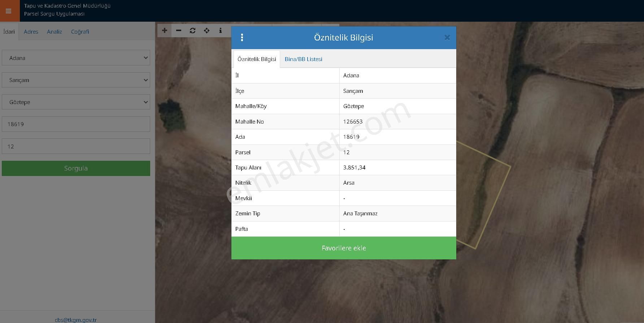Viewport: 644px width, 323px height.
Task: Focus the Ada field containing 18619
Action: click(76, 124)
